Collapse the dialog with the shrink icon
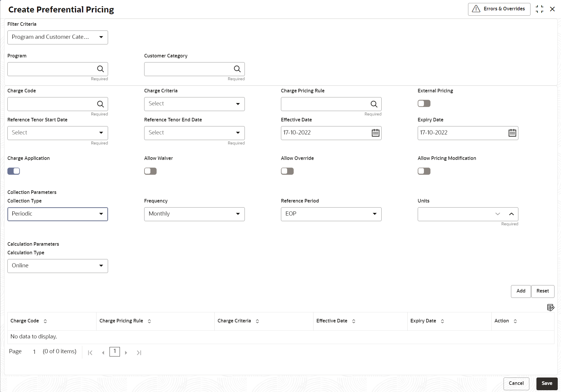This screenshot has width=561, height=392. 539,9
